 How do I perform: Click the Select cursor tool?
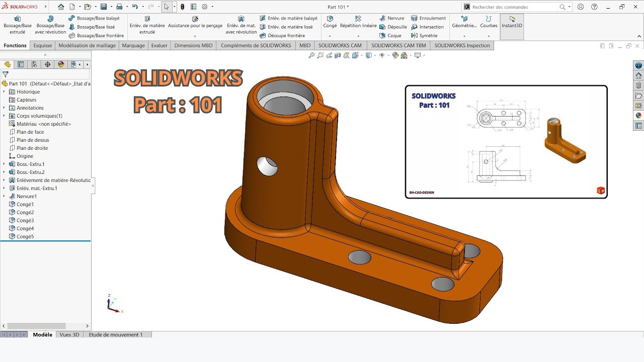(x=167, y=7)
